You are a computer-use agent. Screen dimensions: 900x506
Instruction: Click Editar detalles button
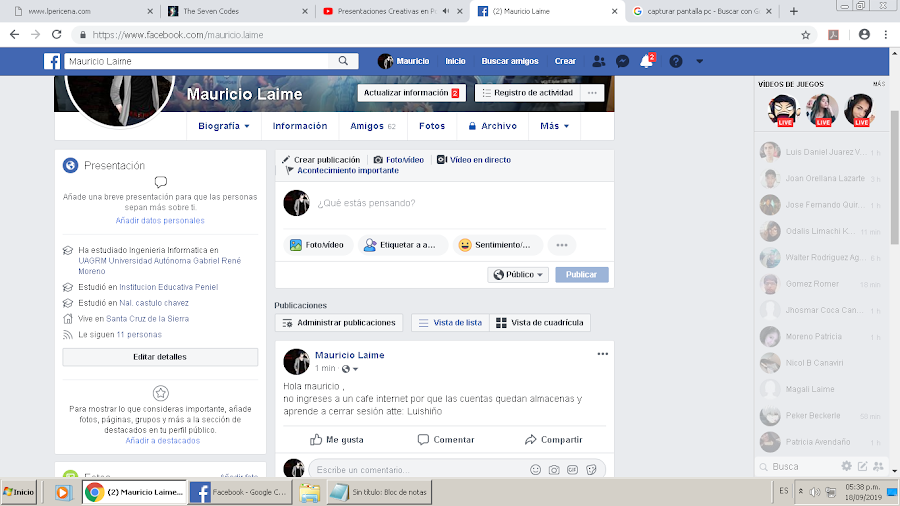pyautogui.click(x=160, y=357)
